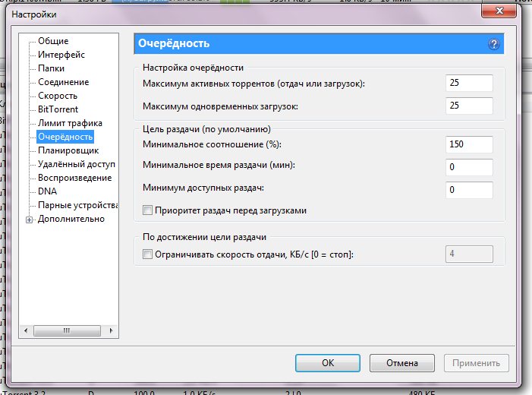Open Лимит трафика settings

coord(70,123)
